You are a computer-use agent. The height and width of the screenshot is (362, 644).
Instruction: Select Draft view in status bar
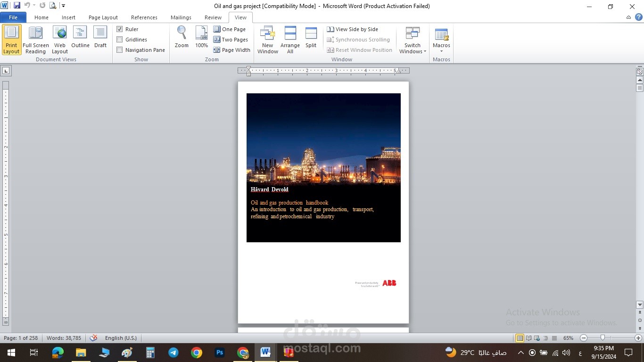point(554,338)
